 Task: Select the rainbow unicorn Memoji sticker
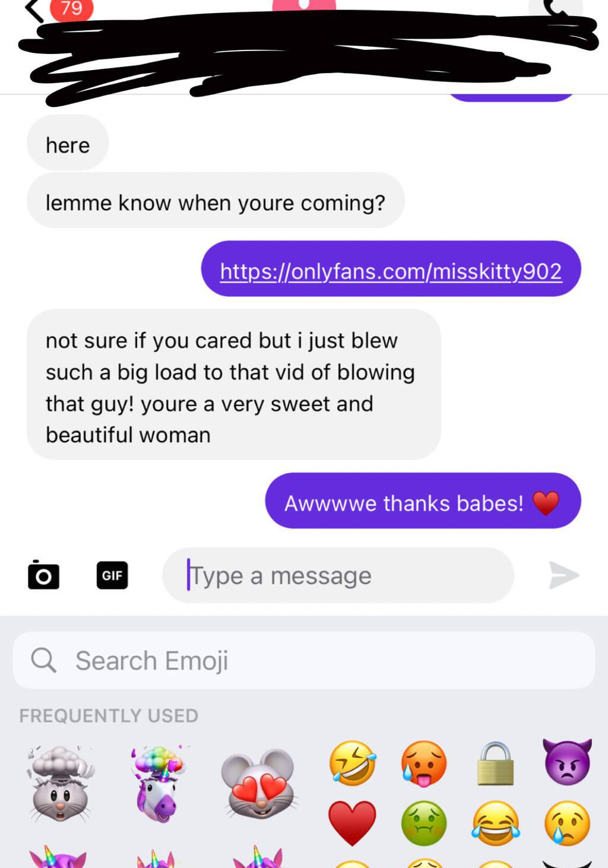pyautogui.click(x=157, y=784)
